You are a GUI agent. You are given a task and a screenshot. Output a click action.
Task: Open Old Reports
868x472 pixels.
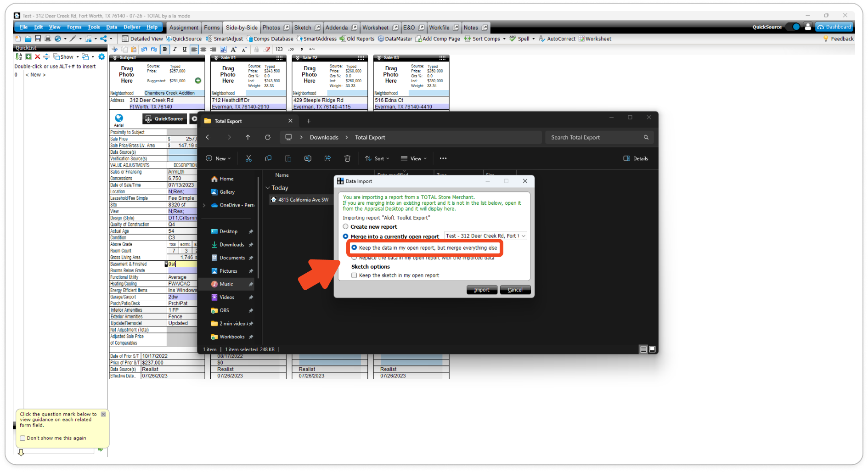[357, 39]
